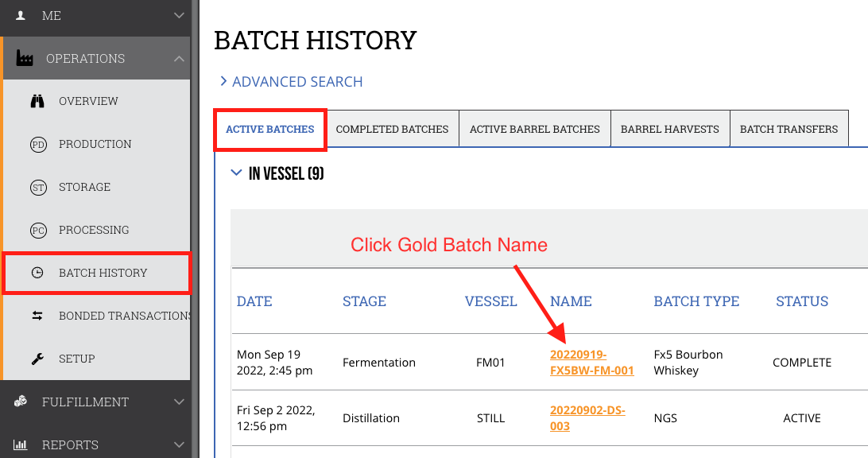Click the Batch History clock icon
This screenshot has height=458, width=868.
point(37,273)
